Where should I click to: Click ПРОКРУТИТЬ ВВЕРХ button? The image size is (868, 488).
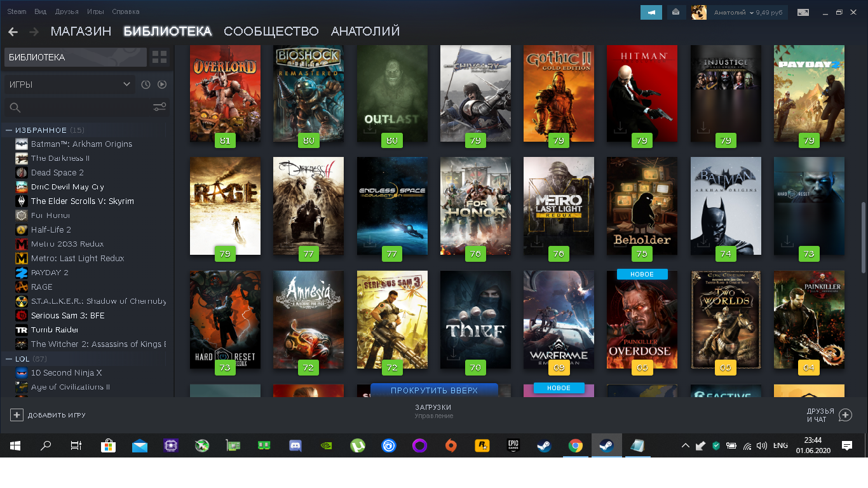[435, 390]
